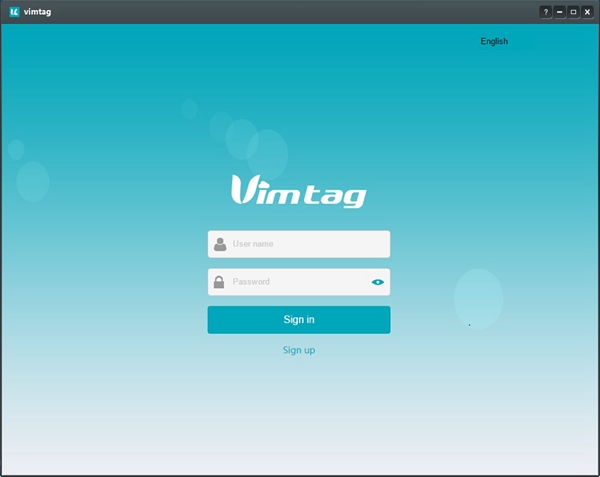Click the user silhouette icon in username field
This screenshot has width=600, height=477.
coord(220,244)
